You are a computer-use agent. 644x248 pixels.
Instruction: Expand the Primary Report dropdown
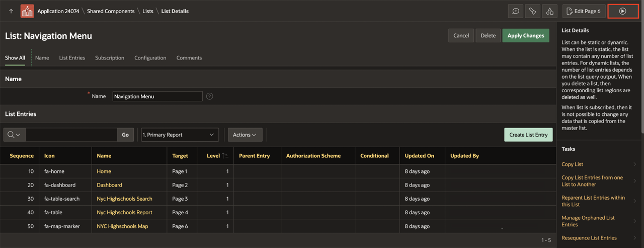pyautogui.click(x=180, y=135)
